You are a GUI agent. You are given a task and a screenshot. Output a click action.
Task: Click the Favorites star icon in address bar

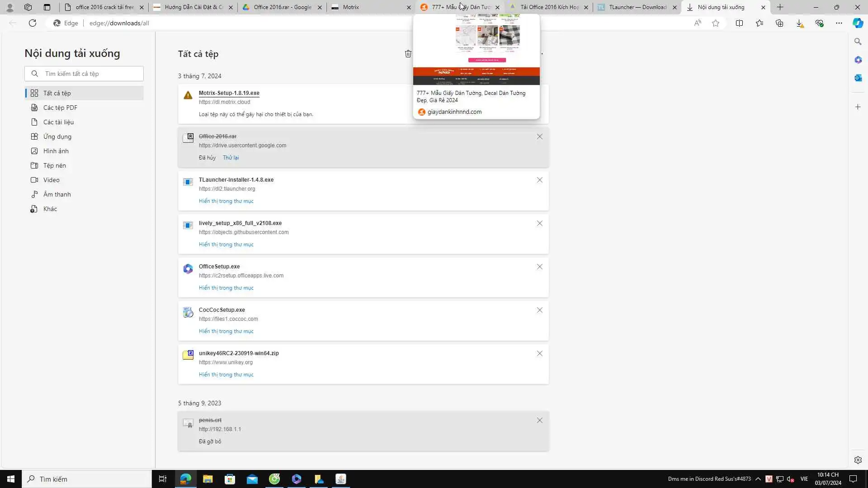point(716,23)
